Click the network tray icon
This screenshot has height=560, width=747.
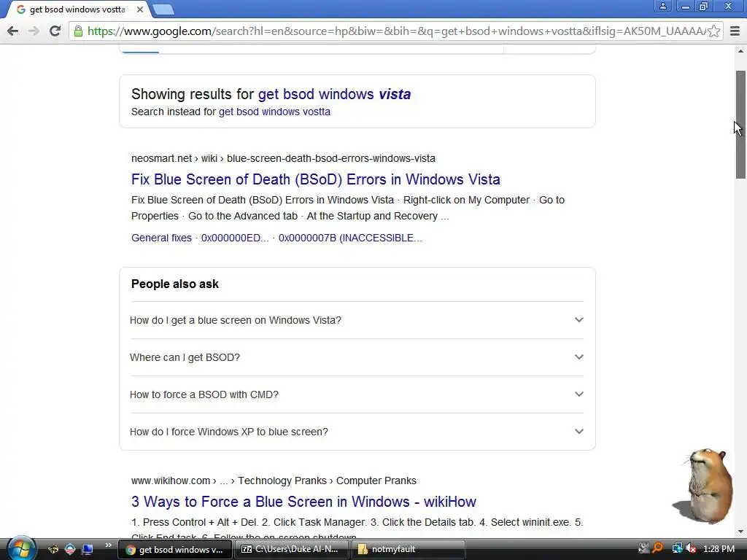677,549
